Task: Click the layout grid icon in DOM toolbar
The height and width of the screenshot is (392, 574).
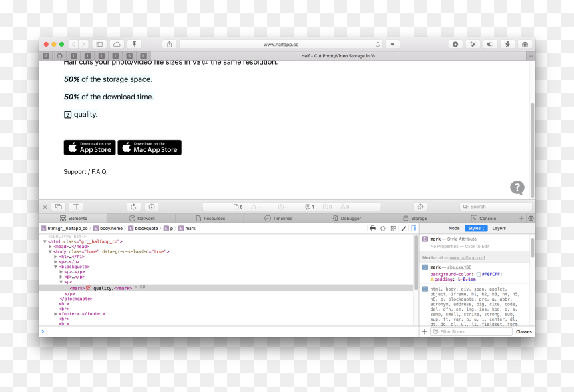Action: (394, 228)
